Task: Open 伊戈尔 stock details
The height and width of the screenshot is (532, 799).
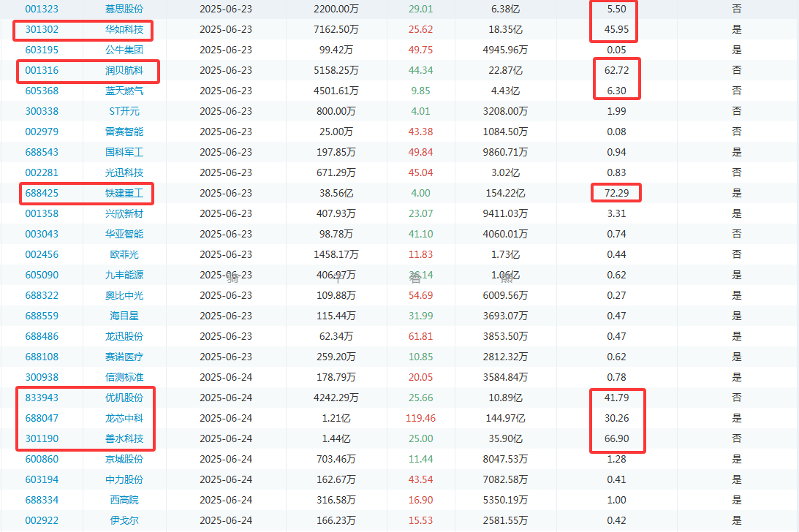Action: 124,520
